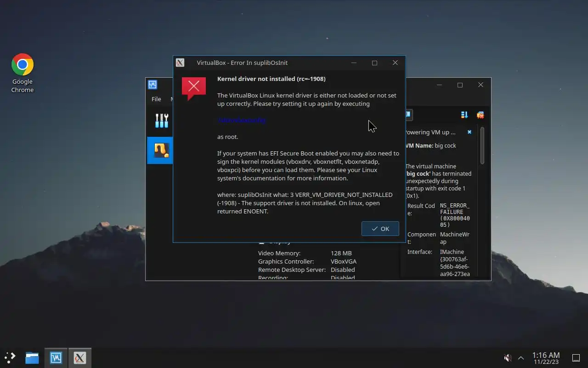The image size is (588, 368).
Task: Maximize the VirtualBox Manager window
Action: click(x=460, y=85)
